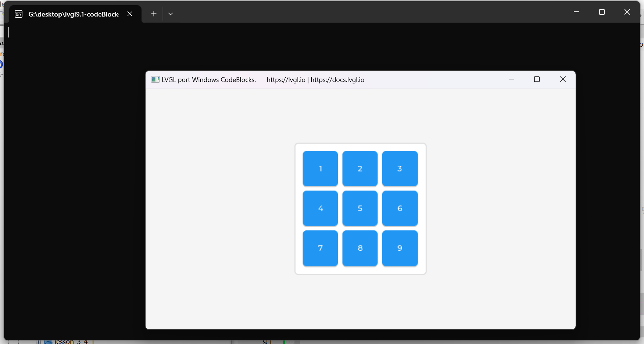Close the LVGL port Windows CodeBlocks window
The image size is (644, 344).
(563, 79)
